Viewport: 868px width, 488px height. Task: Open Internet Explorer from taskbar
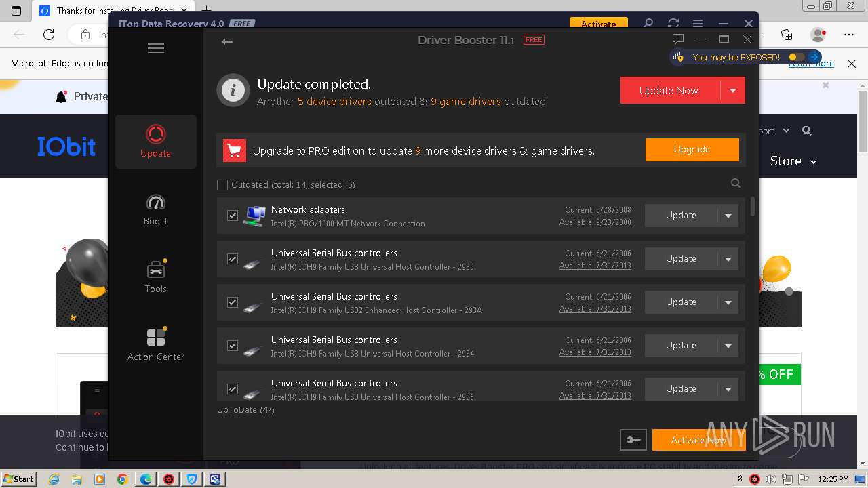point(54,479)
